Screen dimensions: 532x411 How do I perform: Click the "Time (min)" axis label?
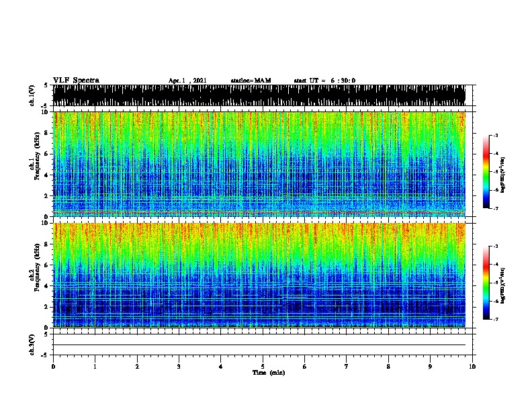coord(269,373)
